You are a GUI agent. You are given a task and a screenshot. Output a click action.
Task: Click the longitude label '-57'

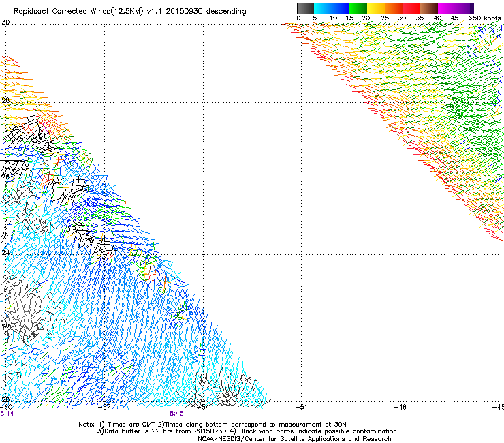click(104, 407)
